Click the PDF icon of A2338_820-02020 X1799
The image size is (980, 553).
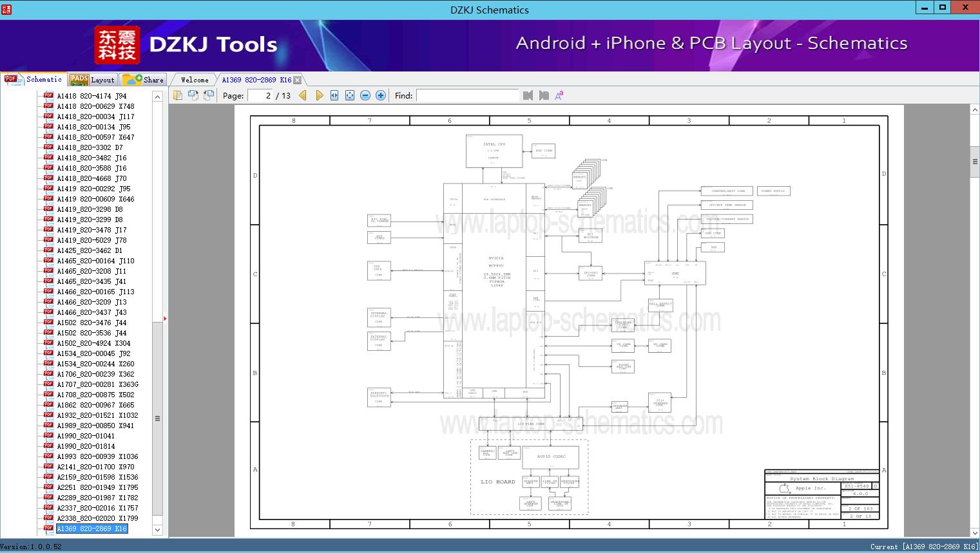coord(48,518)
